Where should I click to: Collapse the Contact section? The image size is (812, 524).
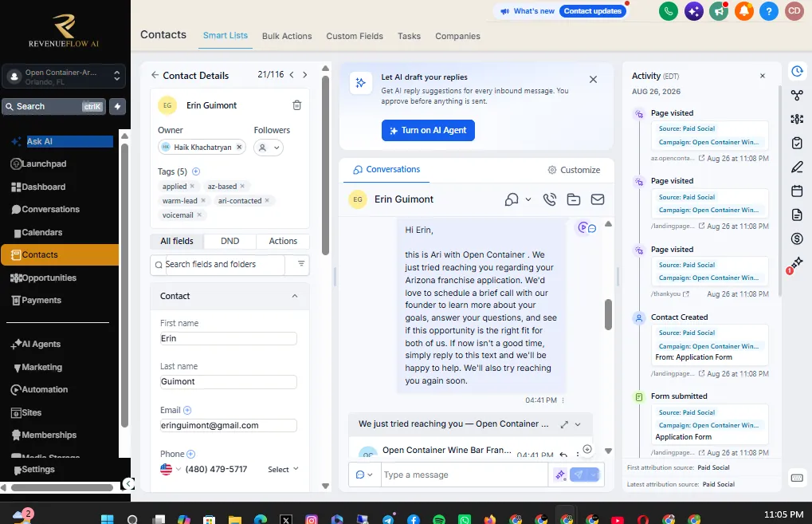pyautogui.click(x=295, y=296)
